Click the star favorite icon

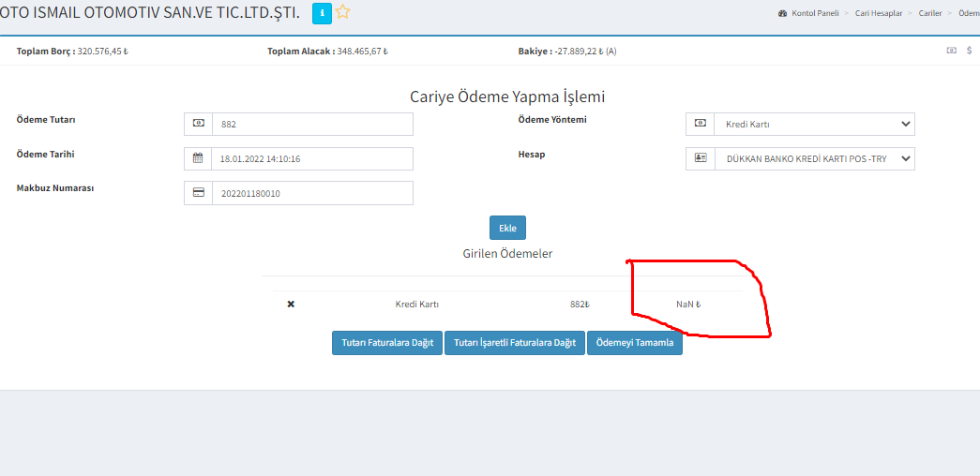342,13
